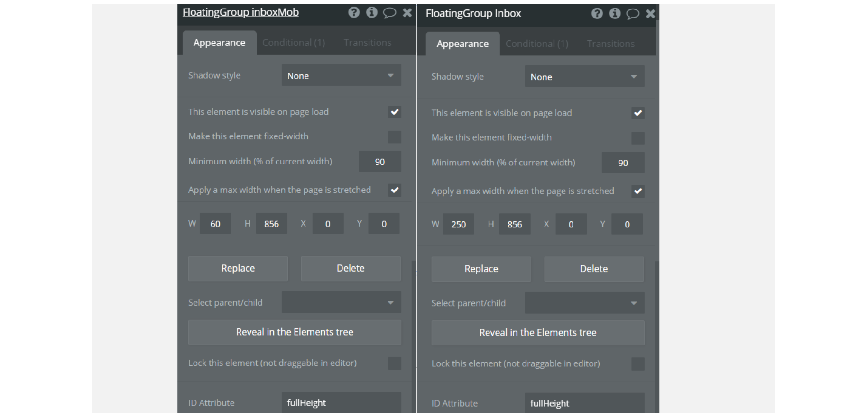The width and height of the screenshot is (868, 418).
Task: Close the FloatingGroup Inbox panel
Action: click(650, 14)
